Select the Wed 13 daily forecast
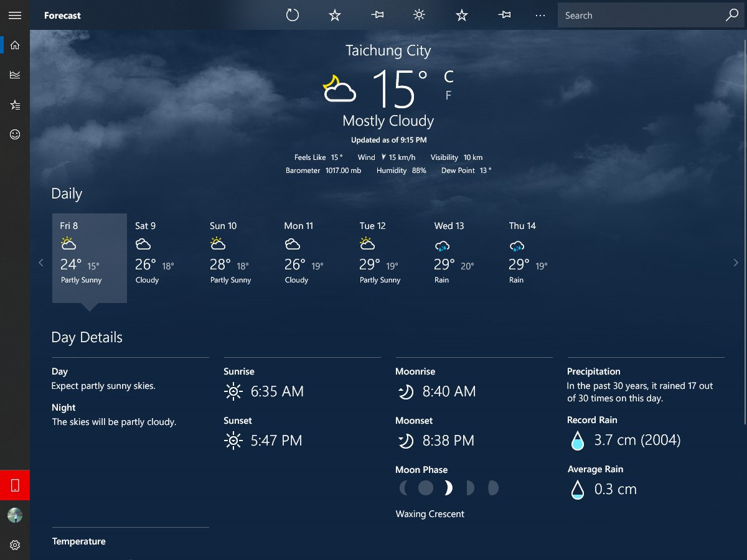Image resolution: width=747 pixels, height=560 pixels. 463,258
